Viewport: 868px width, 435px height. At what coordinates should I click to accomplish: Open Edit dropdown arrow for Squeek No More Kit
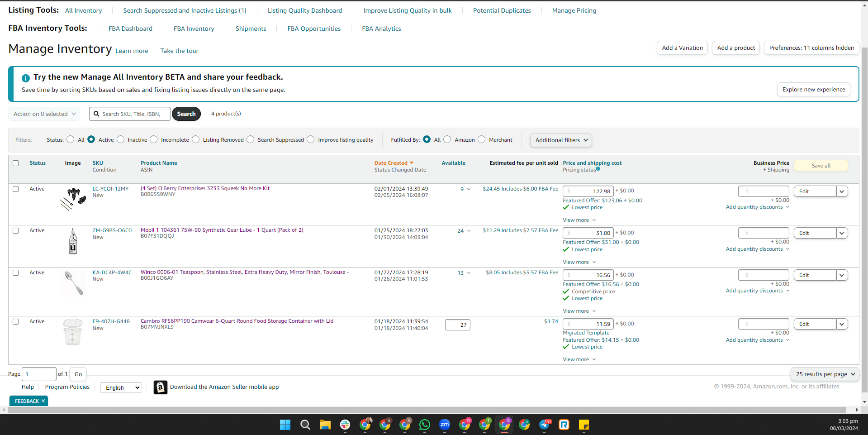tap(842, 191)
